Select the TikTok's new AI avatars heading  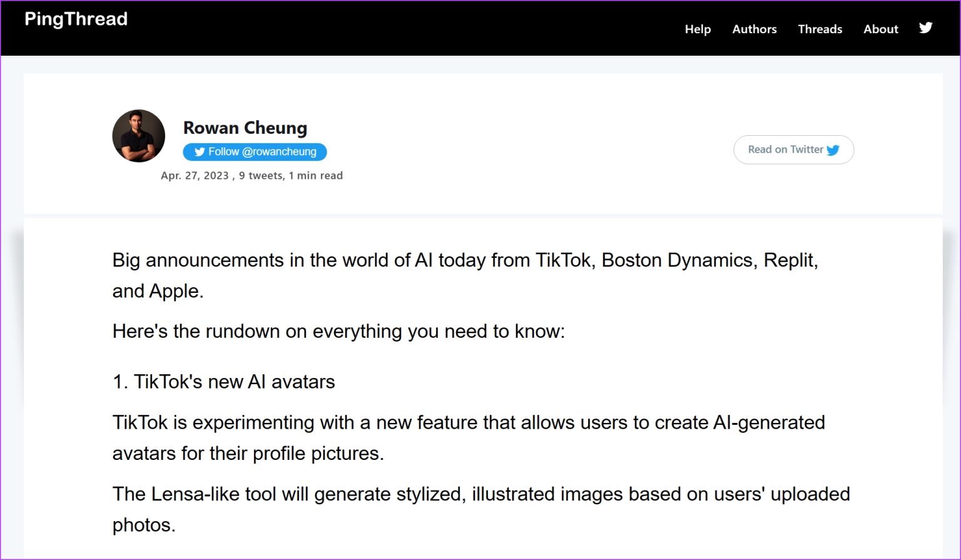tap(223, 381)
